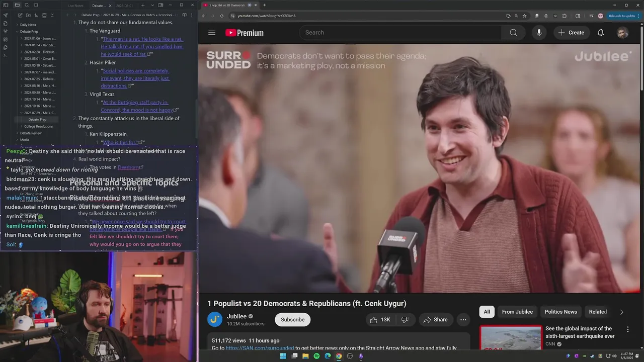Toggle the Obsidian right sidebar
Screen dimensions: 644x362
[x=160, y=5]
